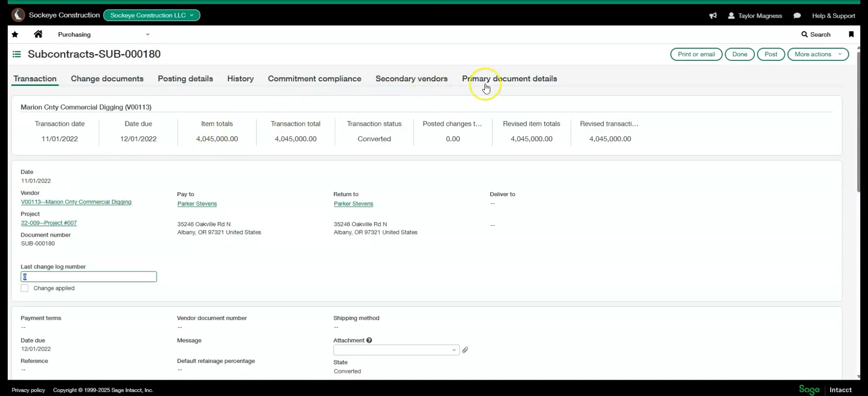
Task: Click the Item totals value 4,045,000.00
Action: 217,139
